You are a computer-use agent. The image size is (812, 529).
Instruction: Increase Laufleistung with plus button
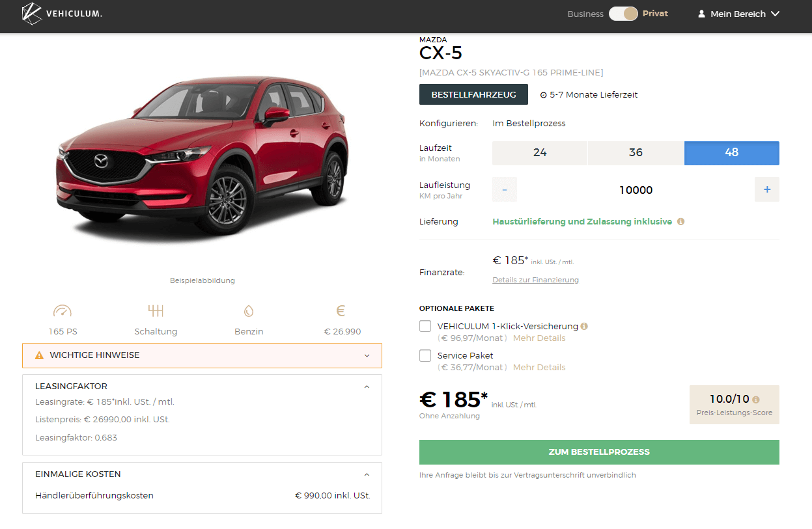[x=766, y=189]
